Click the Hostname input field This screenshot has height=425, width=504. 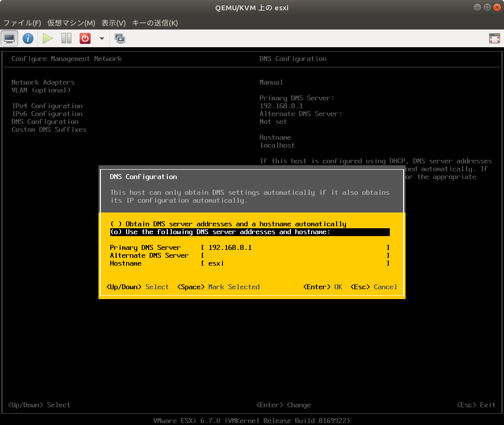pyautogui.click(x=295, y=264)
